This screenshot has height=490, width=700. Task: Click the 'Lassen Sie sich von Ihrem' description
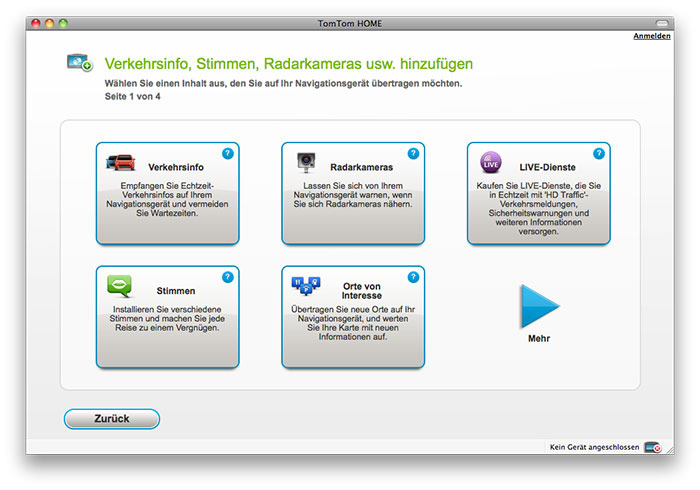(x=353, y=195)
